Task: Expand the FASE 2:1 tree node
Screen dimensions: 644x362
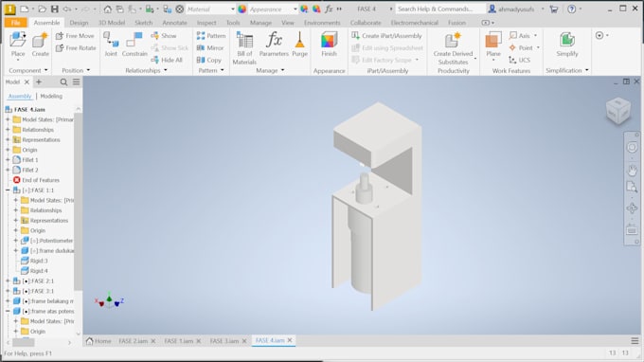Action: [x=8, y=281]
